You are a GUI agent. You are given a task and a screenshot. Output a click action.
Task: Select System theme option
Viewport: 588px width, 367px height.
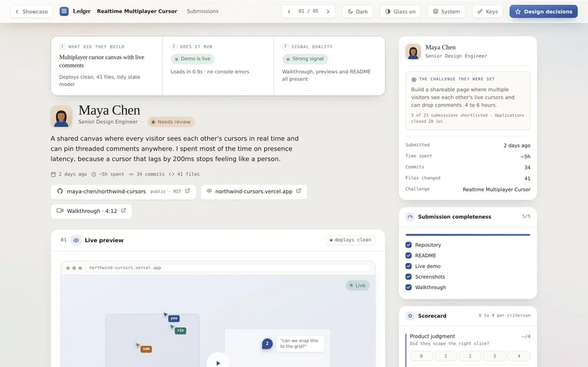pyautogui.click(x=446, y=12)
